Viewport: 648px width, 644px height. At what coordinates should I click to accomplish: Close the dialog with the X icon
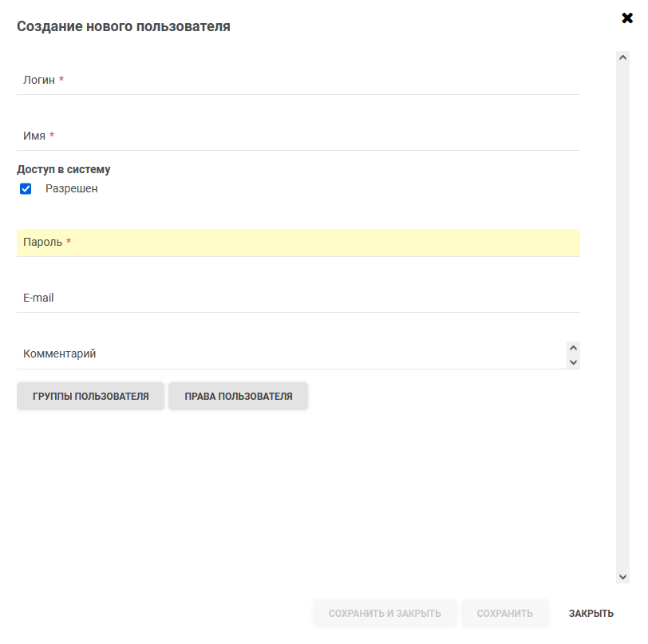[x=627, y=18]
